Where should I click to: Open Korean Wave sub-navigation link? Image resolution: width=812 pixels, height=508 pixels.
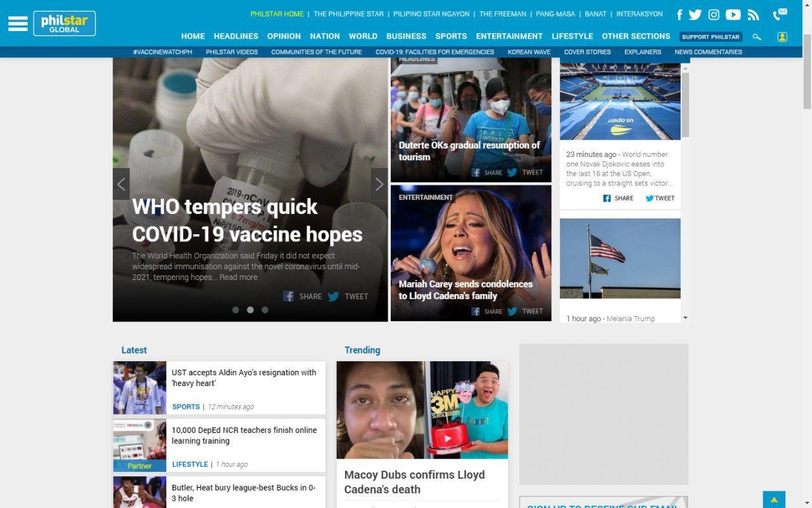point(529,52)
